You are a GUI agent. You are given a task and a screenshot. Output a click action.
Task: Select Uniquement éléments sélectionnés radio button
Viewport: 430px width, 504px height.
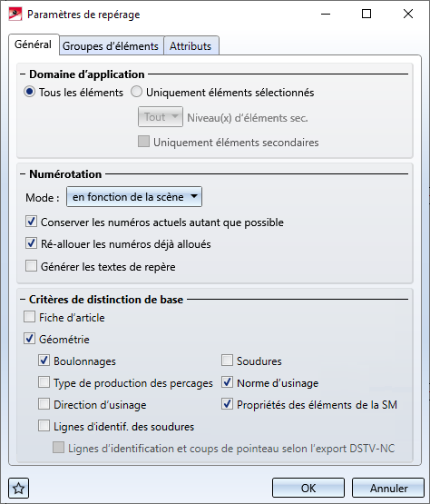(136, 92)
